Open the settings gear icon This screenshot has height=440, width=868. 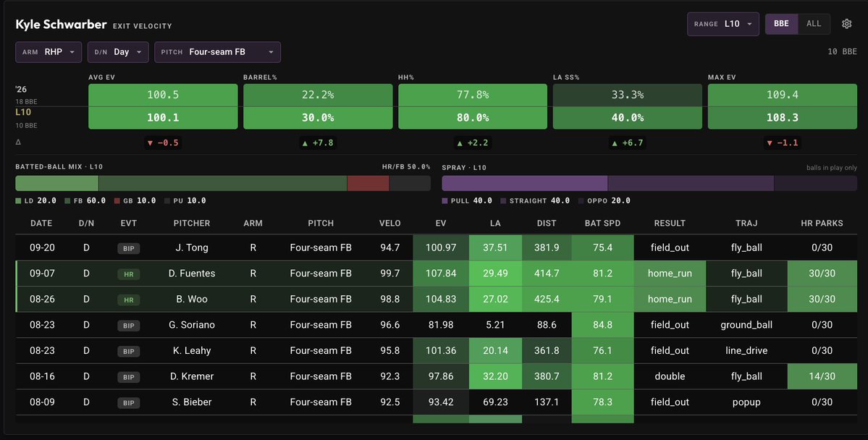pos(846,24)
